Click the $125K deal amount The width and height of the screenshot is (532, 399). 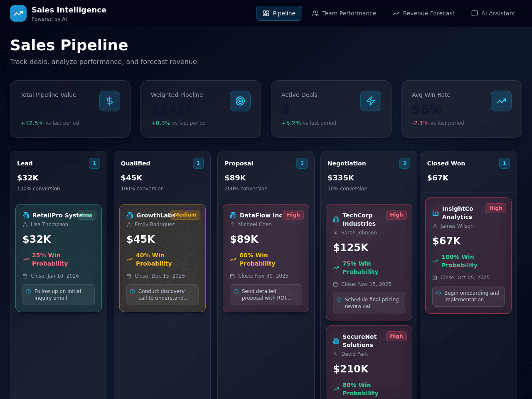click(351, 248)
